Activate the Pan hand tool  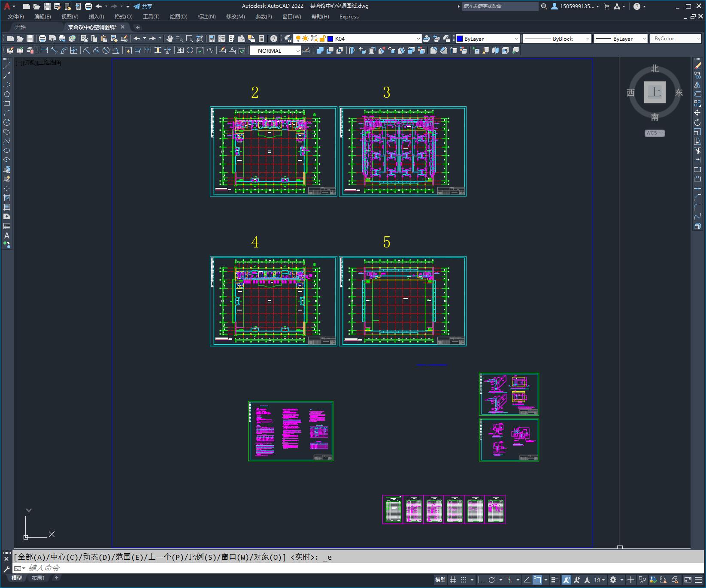coord(170,39)
